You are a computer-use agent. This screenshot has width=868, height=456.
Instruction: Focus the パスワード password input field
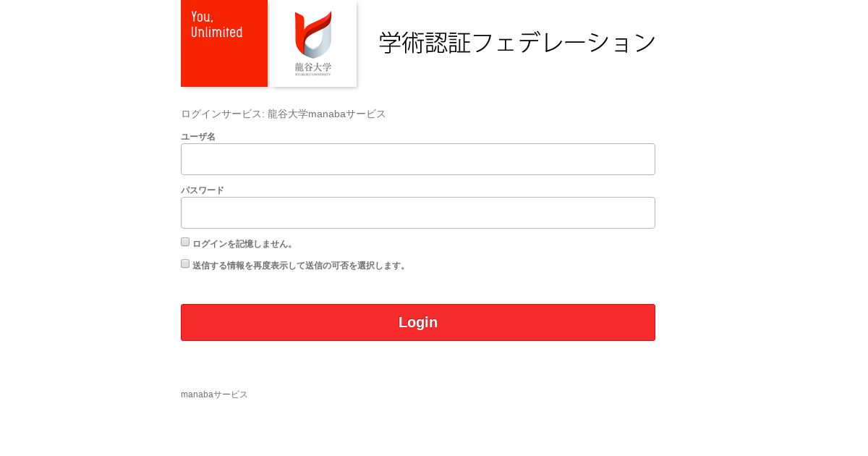click(418, 213)
